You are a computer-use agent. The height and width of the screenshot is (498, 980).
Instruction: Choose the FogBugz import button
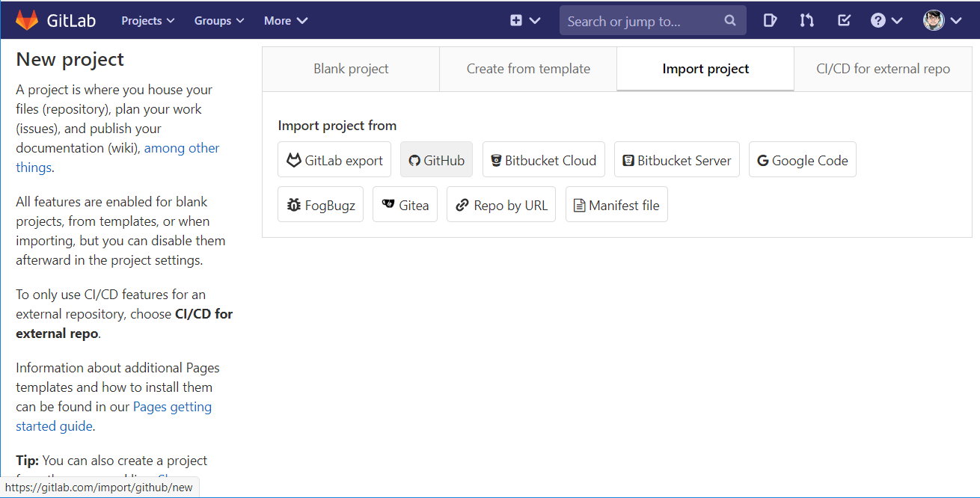[x=320, y=205]
